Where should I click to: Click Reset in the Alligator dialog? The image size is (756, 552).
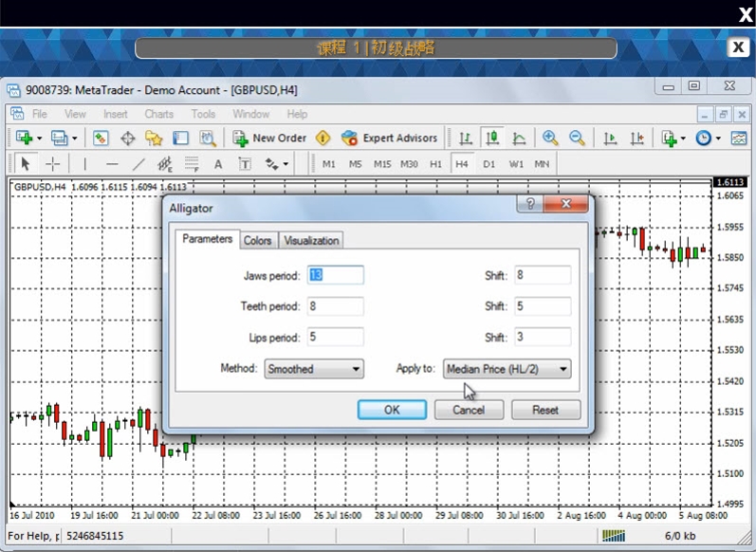(545, 410)
